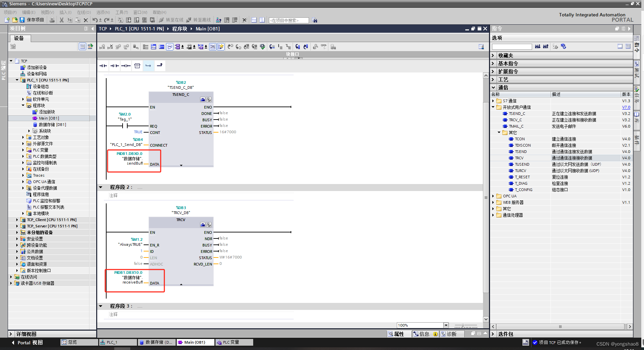
Task: Search down in instructions panel
Action: click(537, 46)
